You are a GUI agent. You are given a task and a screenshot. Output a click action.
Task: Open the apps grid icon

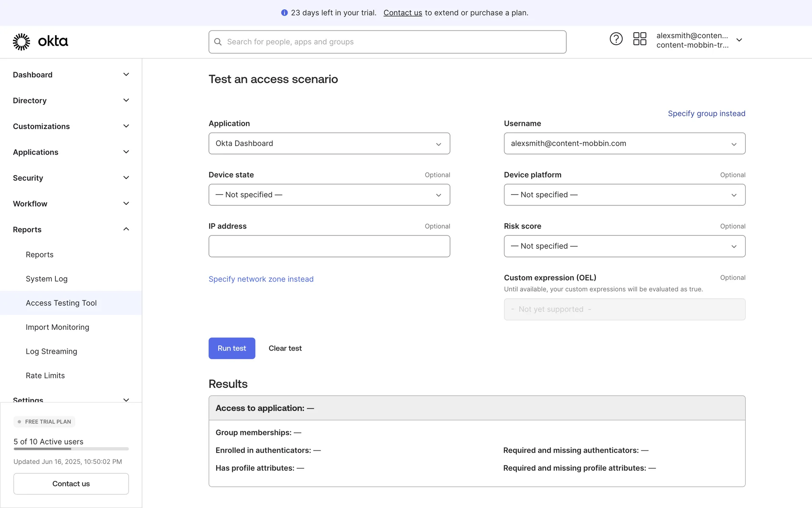pyautogui.click(x=639, y=39)
